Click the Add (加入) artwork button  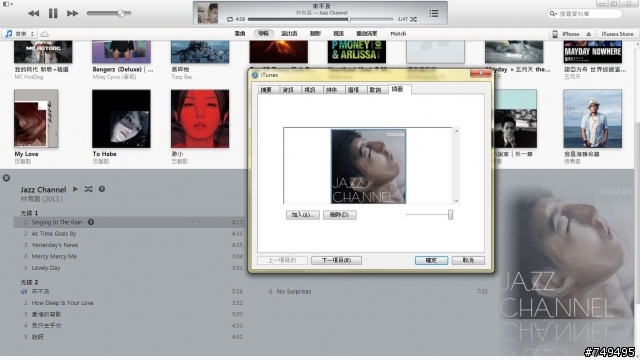pyautogui.click(x=303, y=215)
